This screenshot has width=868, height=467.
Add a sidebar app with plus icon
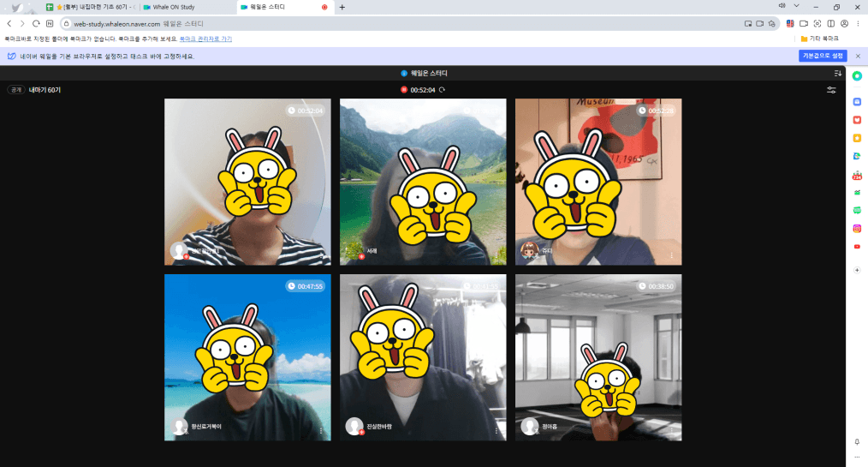point(857,270)
